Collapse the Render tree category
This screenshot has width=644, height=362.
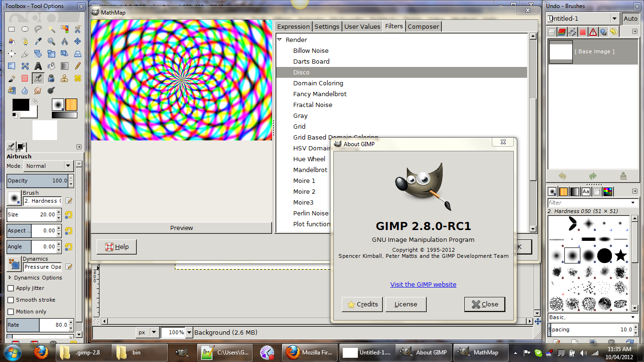pyautogui.click(x=280, y=40)
